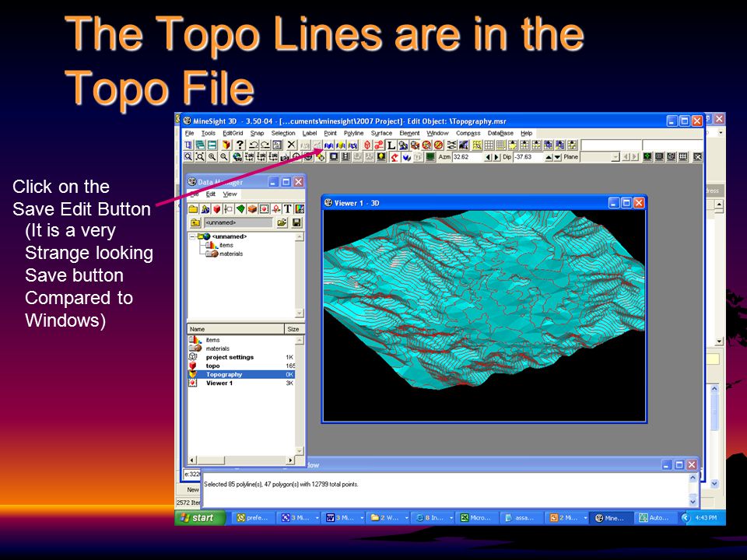Open the Compass menu

(468, 133)
